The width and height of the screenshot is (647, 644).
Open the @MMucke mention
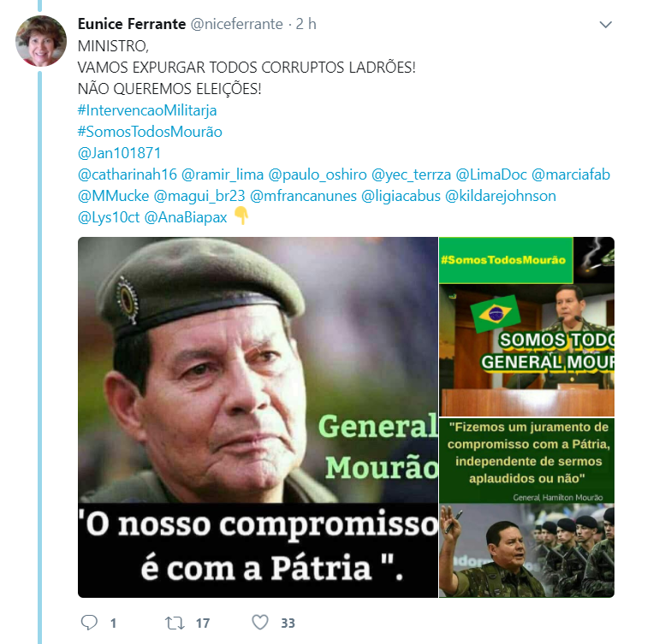coord(114,196)
